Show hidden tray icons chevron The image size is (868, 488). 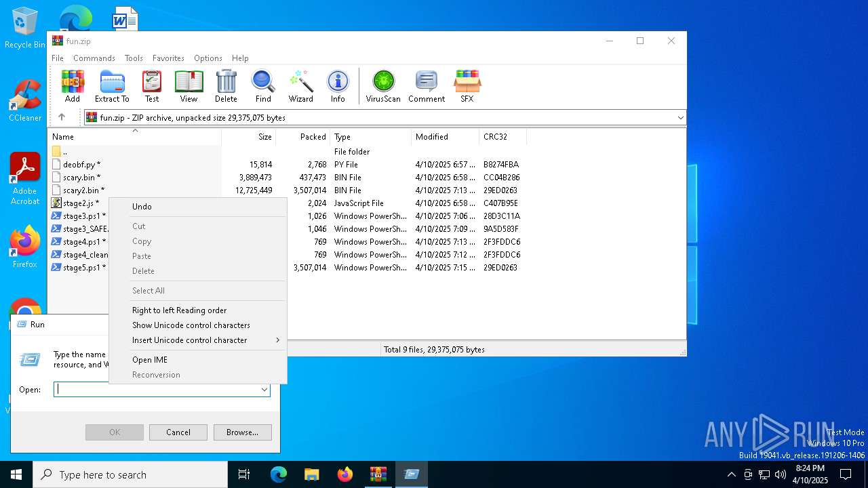click(731, 474)
